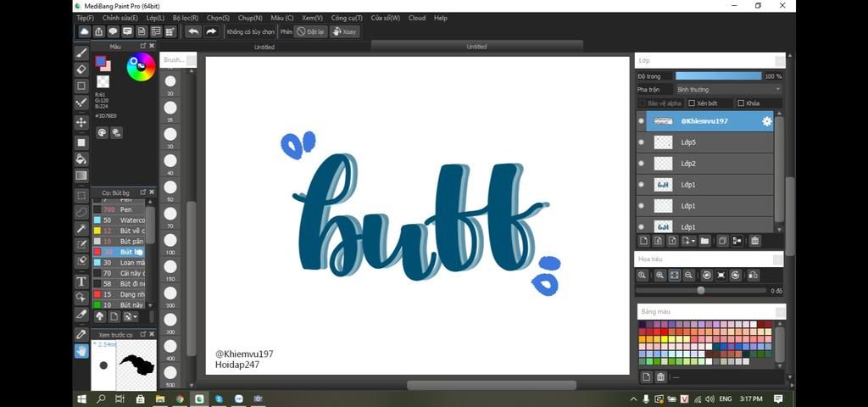Open brush panel options dropdown
Screen dimensions: 868x407
[x=131, y=317]
